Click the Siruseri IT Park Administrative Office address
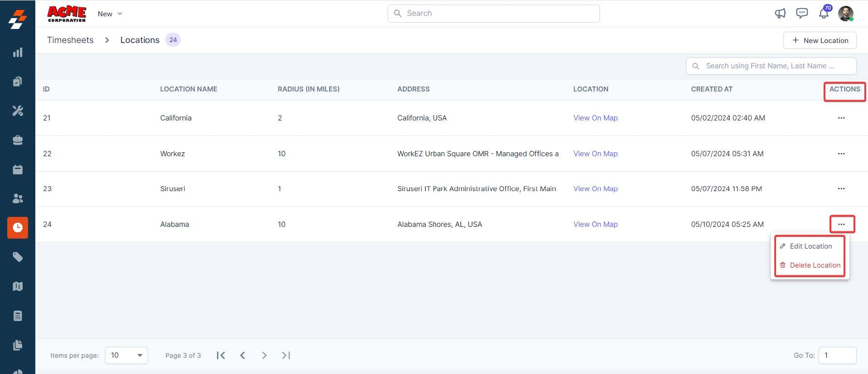 [x=476, y=188]
